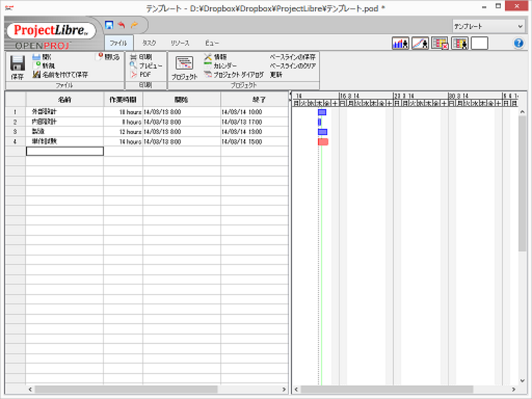Screen dimensions: 532x399
Task: Click task name cell in row 1
Action: [x=65, y=112]
